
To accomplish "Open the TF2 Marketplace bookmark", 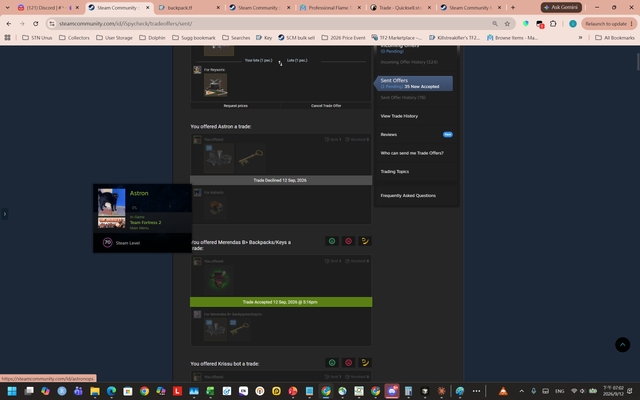I will [396, 38].
